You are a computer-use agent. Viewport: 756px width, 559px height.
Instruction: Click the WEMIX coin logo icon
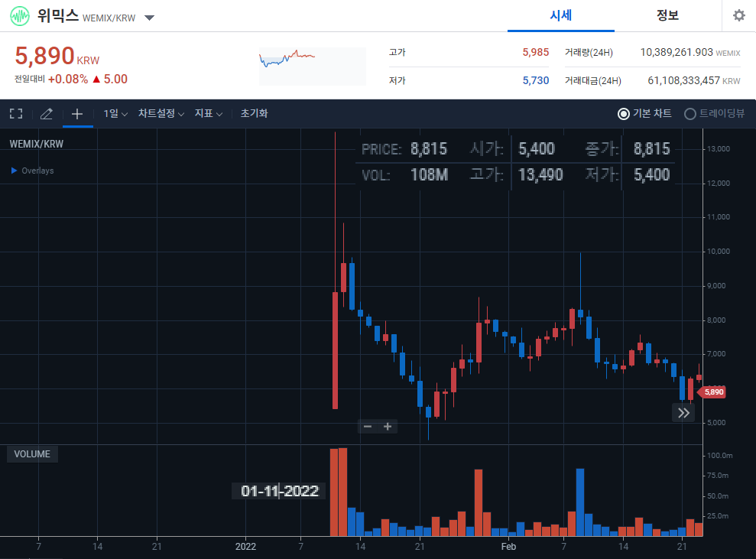pos(20,16)
